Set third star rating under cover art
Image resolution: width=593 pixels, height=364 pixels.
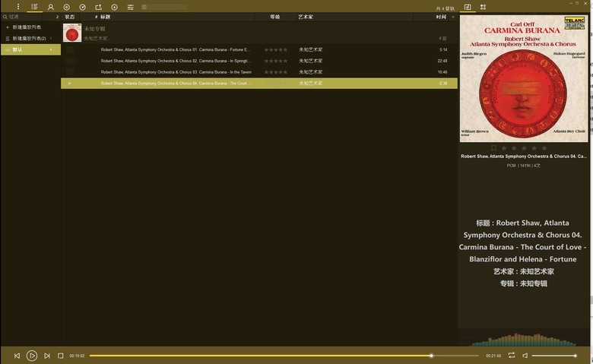(524, 148)
